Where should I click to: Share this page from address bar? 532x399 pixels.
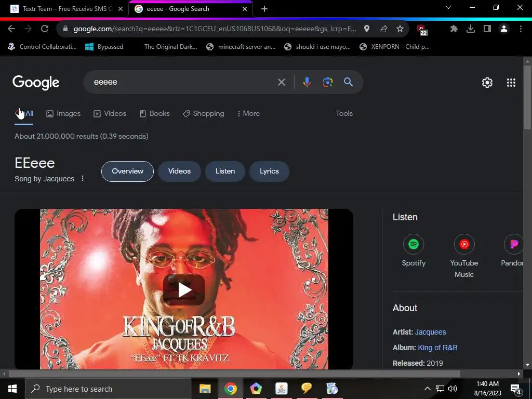coord(383,29)
